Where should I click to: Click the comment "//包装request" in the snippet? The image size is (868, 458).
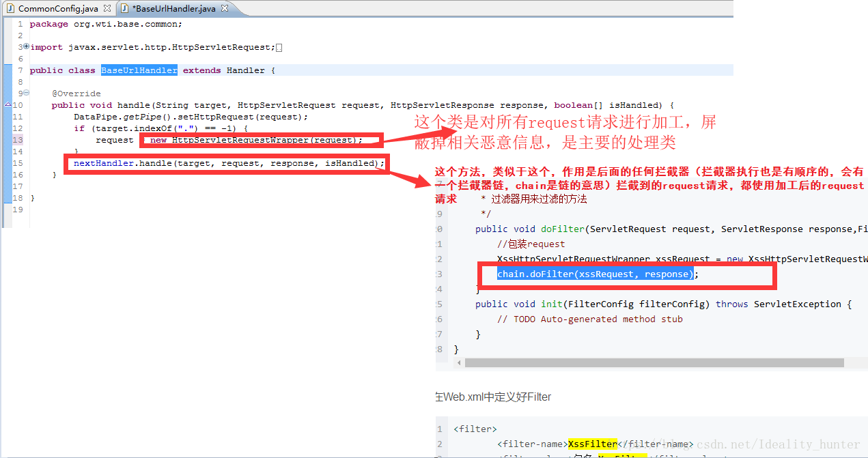[531, 244]
